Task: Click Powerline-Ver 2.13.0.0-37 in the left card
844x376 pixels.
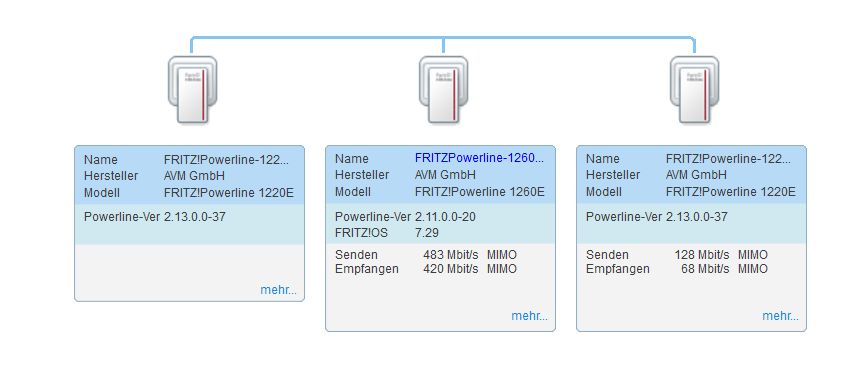Action: (x=155, y=217)
